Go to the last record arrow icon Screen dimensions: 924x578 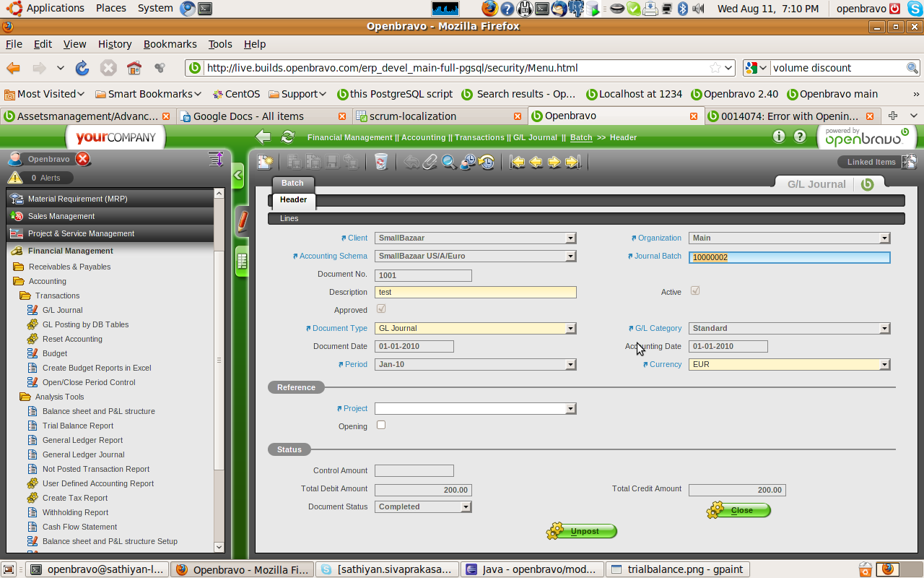pos(572,163)
